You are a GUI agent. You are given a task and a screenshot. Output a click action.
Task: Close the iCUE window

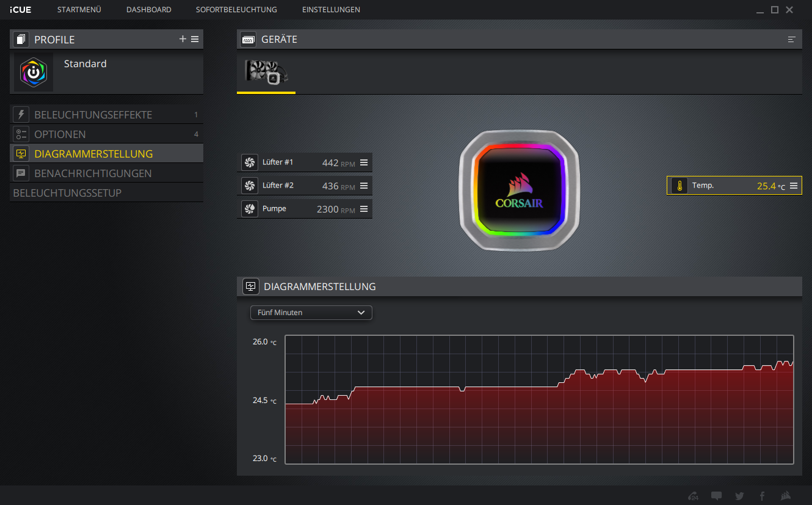[x=789, y=10]
